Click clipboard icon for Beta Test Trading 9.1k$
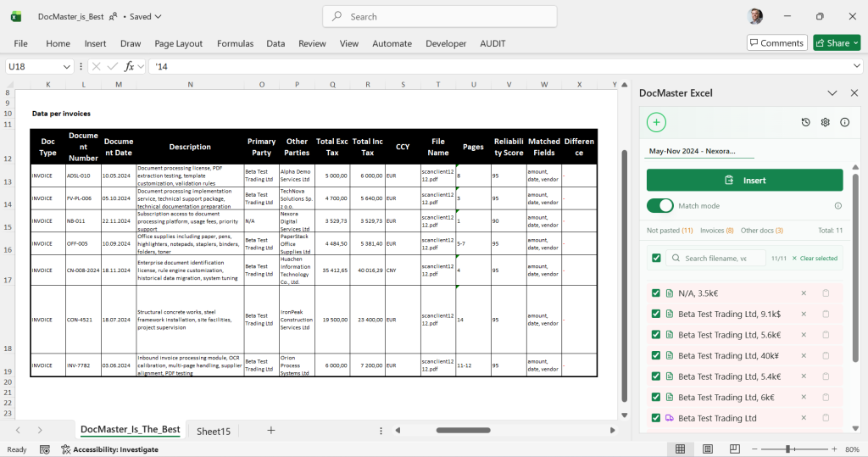Viewport: 868px width, 457px height. coord(826,314)
